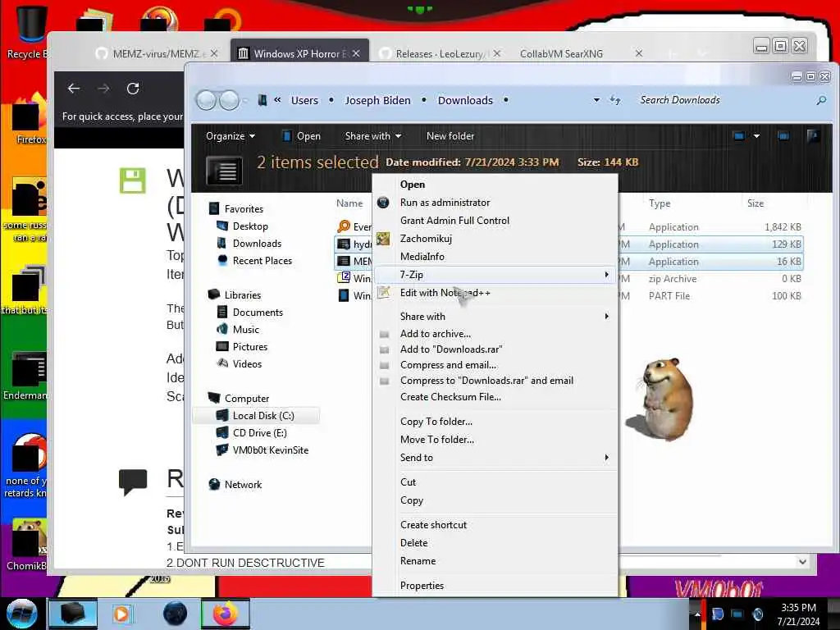Reload the page in the browser
840x630 pixels.
[x=133, y=89]
